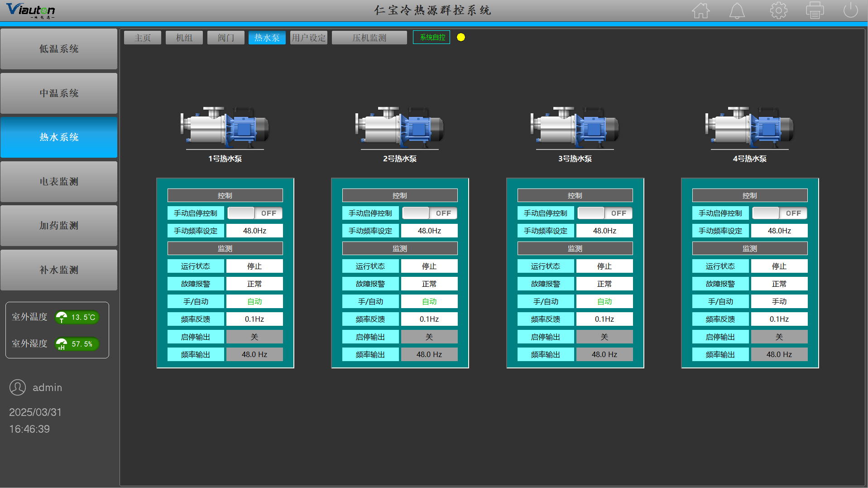Switch to the 阀门 tab
The width and height of the screenshot is (868, 488).
[225, 38]
